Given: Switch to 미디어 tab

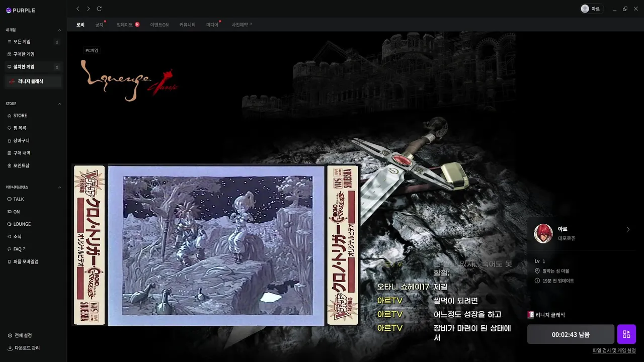Looking at the screenshot, I should pos(213,25).
